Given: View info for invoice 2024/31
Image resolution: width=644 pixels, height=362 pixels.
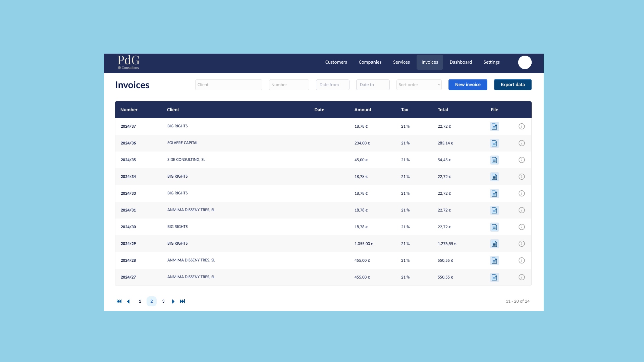Looking at the screenshot, I should pyautogui.click(x=522, y=210).
